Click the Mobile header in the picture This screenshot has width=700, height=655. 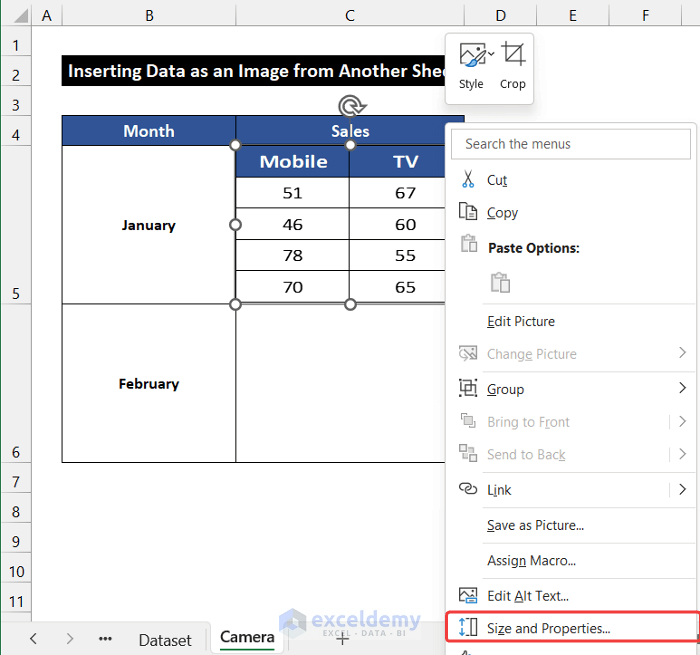point(293,161)
